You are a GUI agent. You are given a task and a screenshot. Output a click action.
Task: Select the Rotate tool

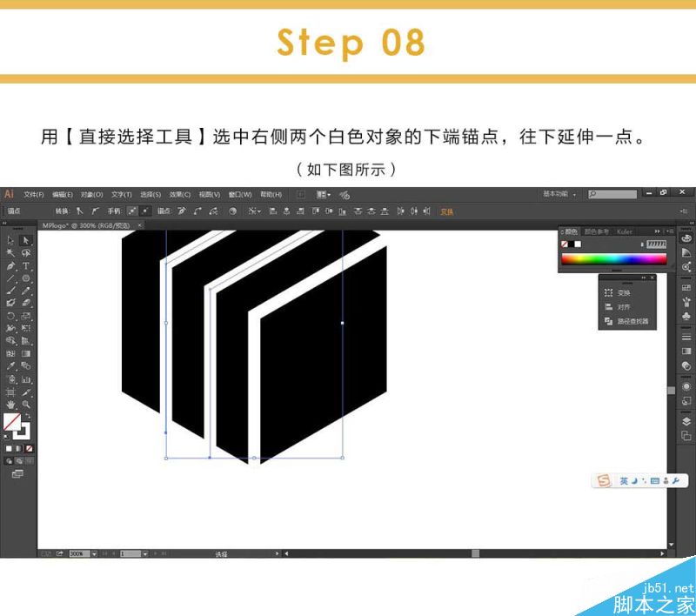tap(10, 316)
